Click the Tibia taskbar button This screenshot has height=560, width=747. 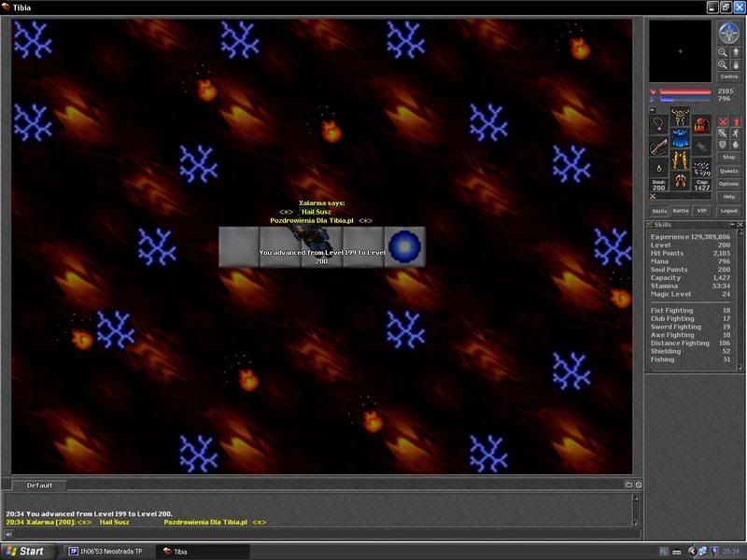204,552
